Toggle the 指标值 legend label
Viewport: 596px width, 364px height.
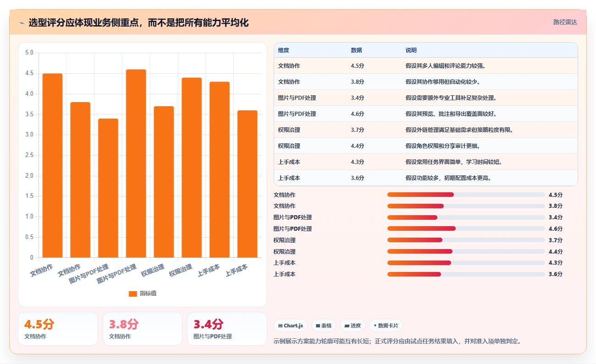point(148,293)
